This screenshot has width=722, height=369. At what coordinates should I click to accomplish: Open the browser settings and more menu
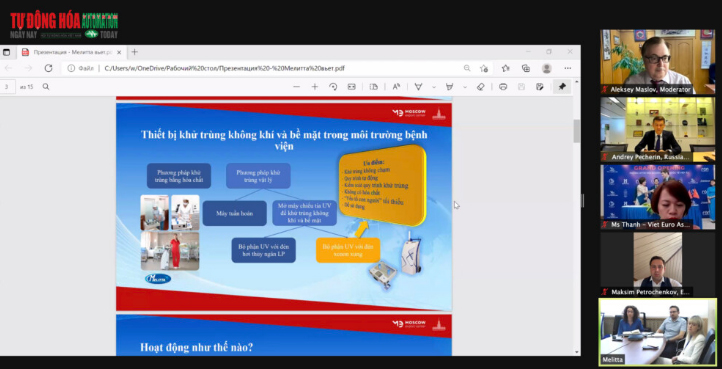[x=568, y=68]
